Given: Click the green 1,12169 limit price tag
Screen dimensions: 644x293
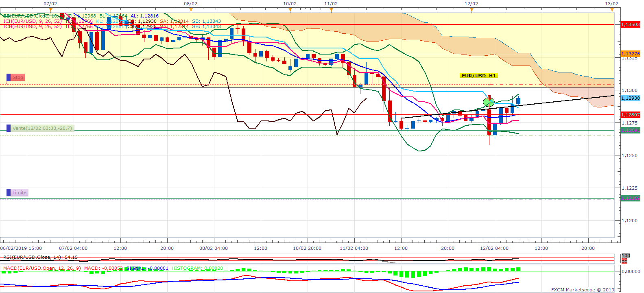Looking at the screenshot, I should [631, 198].
